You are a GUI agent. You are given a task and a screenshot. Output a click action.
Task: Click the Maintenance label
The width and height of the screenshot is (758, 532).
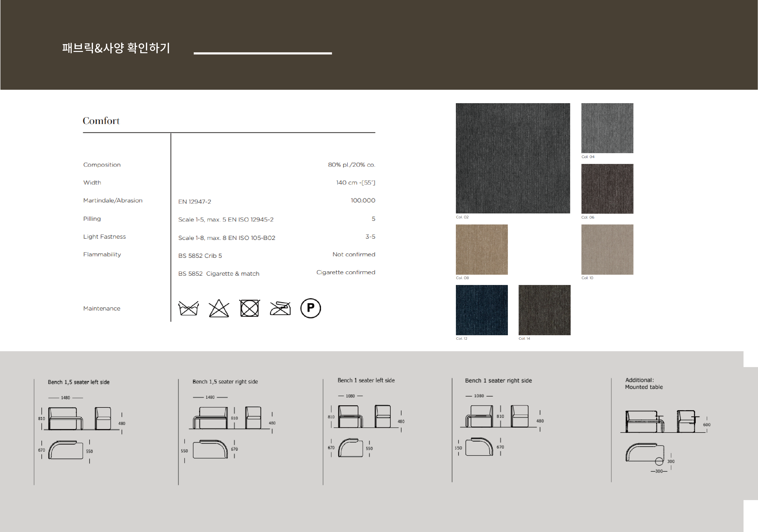tap(102, 308)
